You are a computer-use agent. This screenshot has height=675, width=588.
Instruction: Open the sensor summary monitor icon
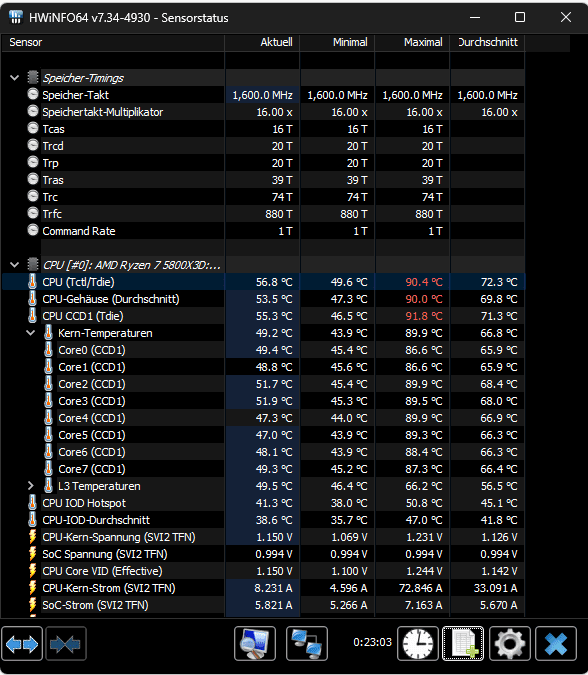point(255,644)
